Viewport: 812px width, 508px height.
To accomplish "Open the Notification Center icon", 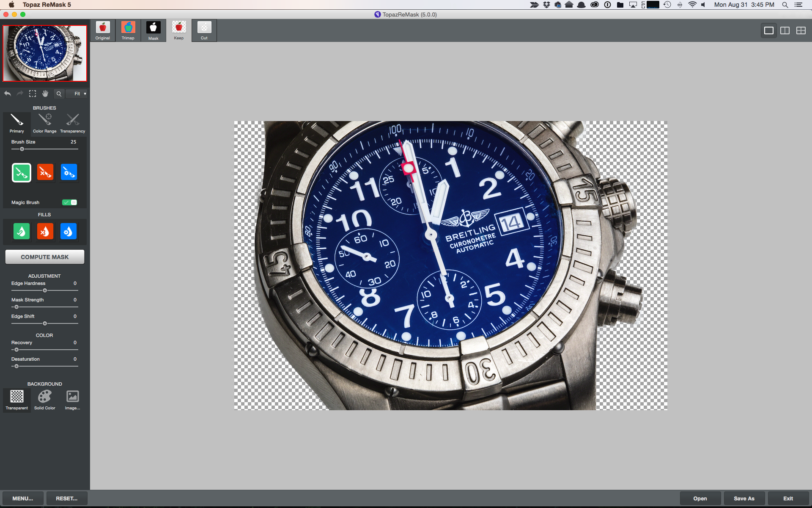I will pyautogui.click(x=798, y=5).
